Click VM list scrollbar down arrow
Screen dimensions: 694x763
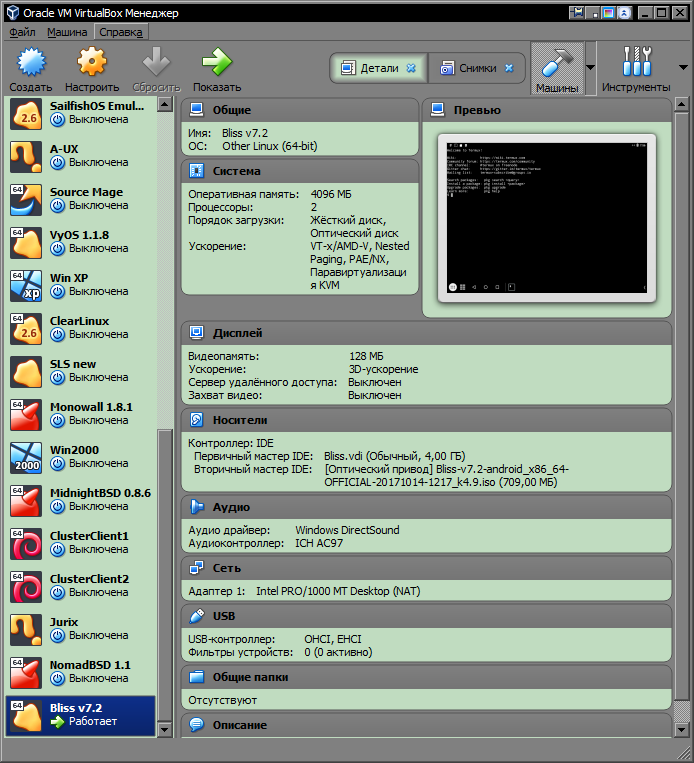[165, 729]
